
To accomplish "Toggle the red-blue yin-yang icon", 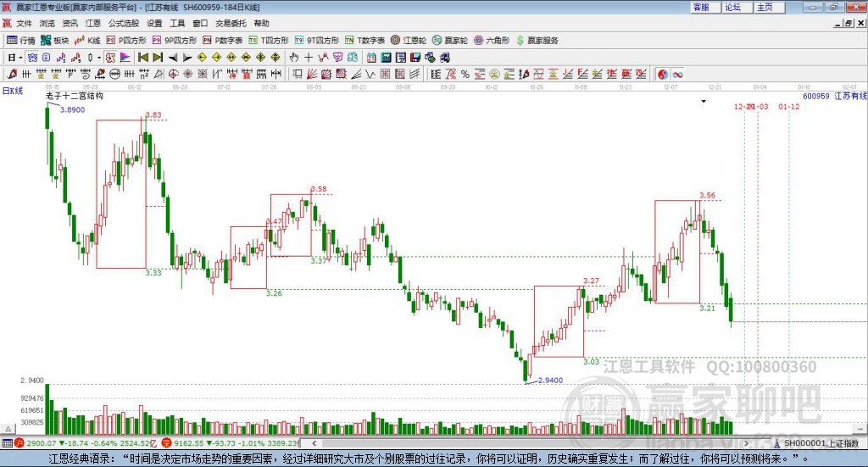I will coord(663,74).
